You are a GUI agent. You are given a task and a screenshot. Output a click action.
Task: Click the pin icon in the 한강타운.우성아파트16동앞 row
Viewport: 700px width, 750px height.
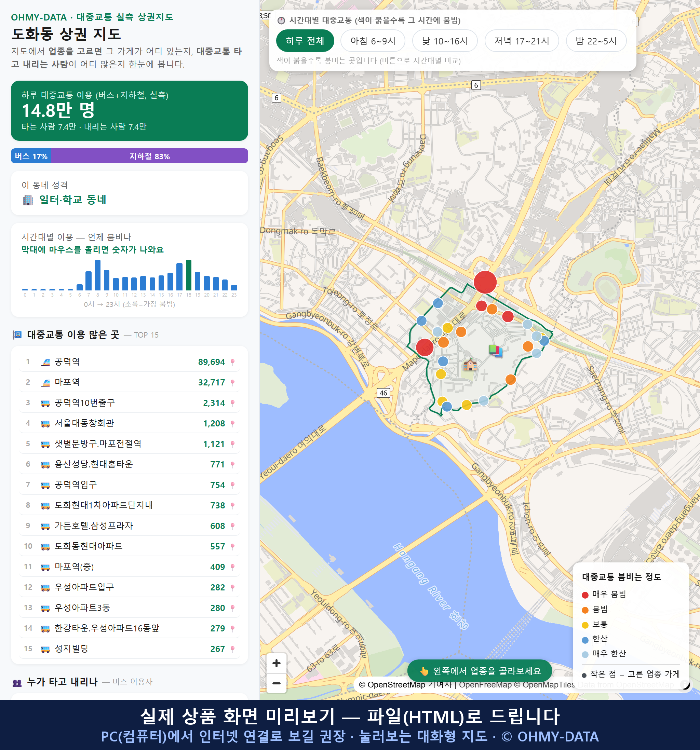pos(232,628)
